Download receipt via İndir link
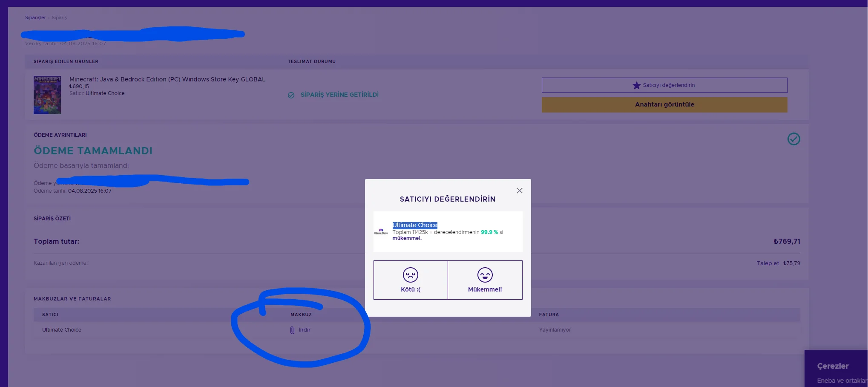This screenshot has height=387, width=868. pos(305,330)
